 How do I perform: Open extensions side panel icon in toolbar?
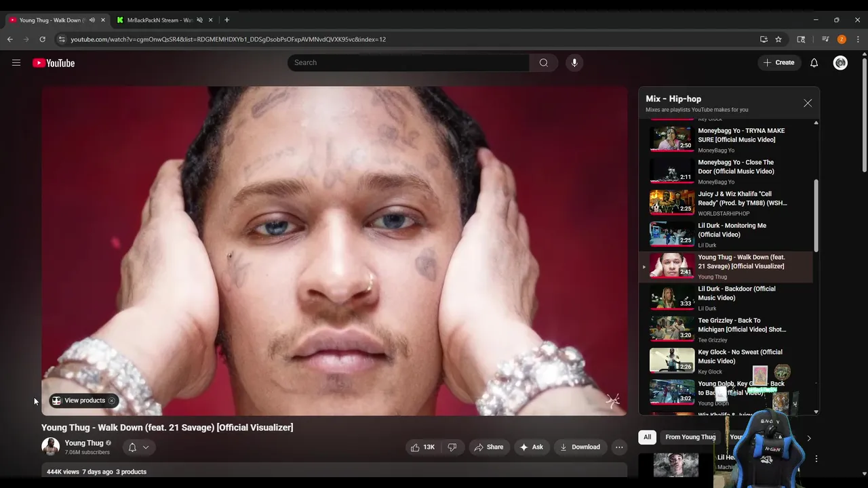[801, 39]
